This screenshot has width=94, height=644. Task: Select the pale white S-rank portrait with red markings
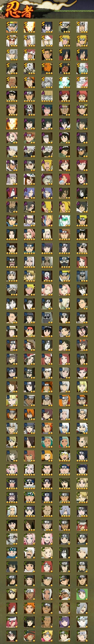[82, 68]
